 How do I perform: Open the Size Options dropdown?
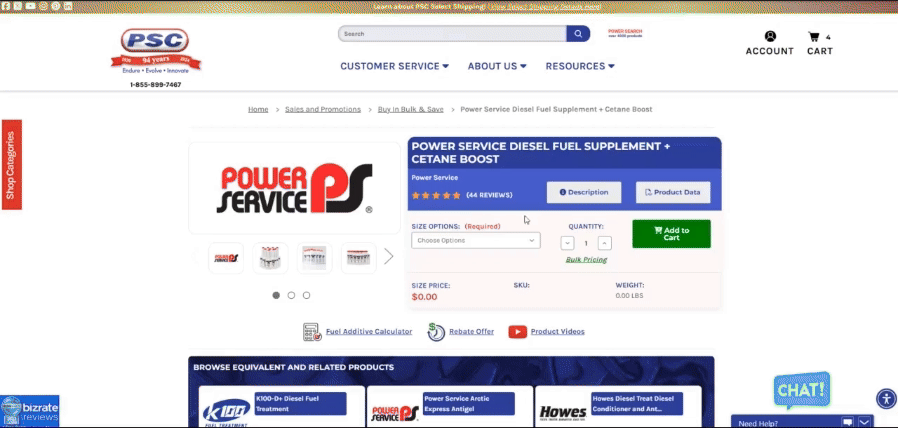click(x=476, y=241)
